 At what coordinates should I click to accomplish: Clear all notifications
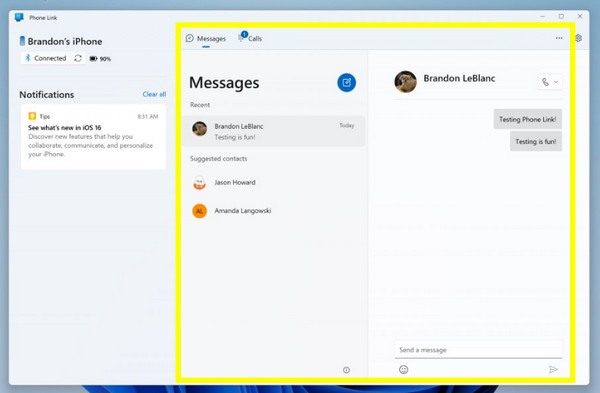154,94
